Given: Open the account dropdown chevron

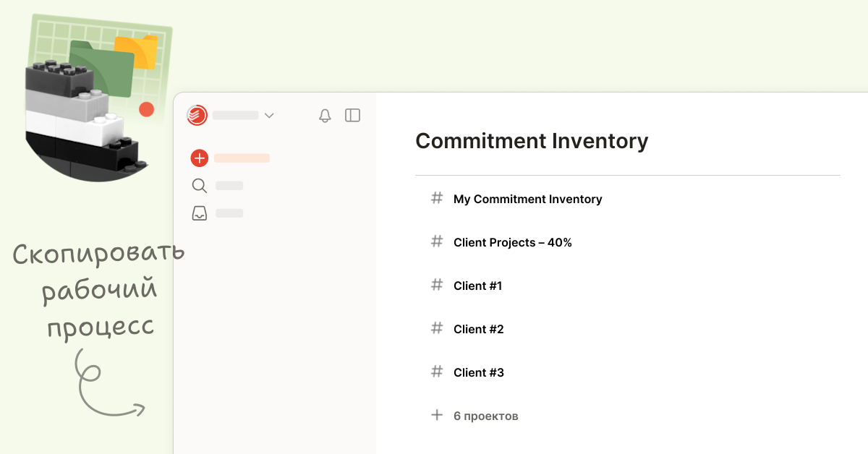Looking at the screenshot, I should tap(269, 116).
